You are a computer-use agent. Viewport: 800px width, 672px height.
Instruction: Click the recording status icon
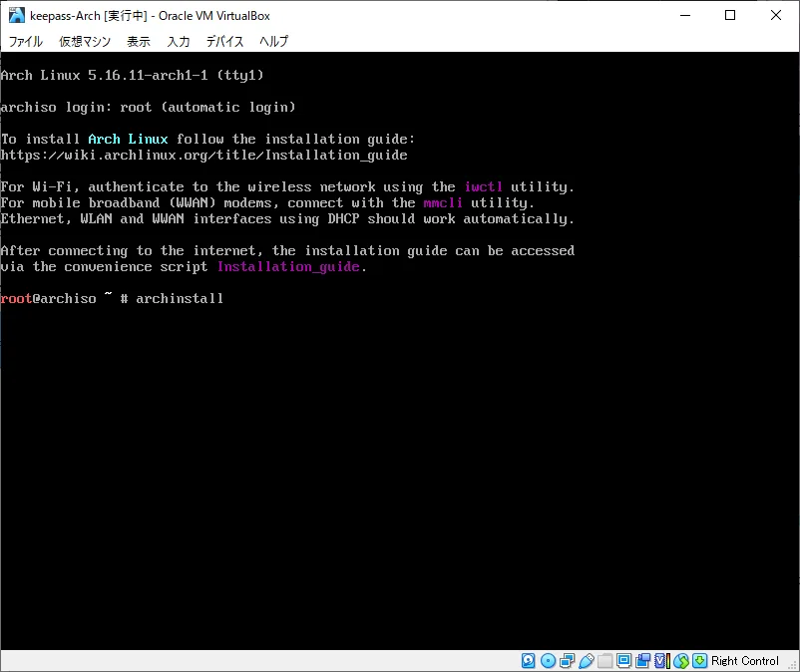click(x=642, y=661)
